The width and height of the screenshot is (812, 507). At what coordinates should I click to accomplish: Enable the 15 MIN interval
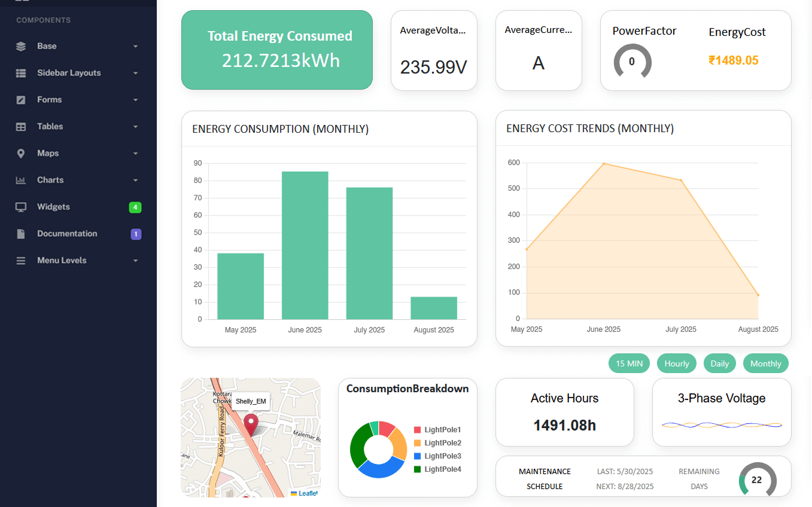click(629, 363)
